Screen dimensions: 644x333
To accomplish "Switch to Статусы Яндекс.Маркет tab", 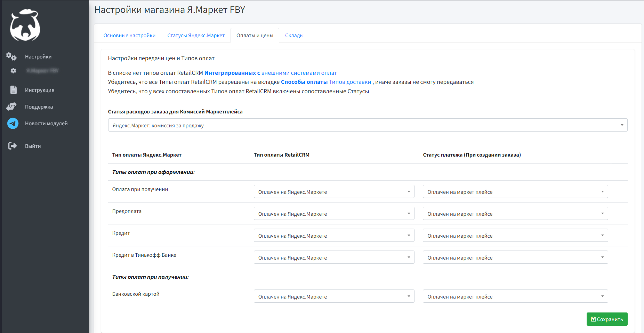I will (x=196, y=35).
